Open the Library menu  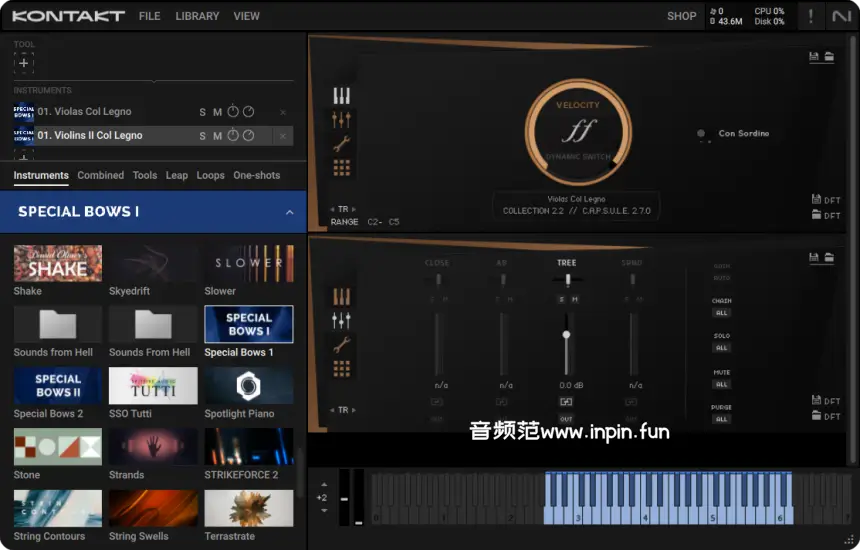197,16
